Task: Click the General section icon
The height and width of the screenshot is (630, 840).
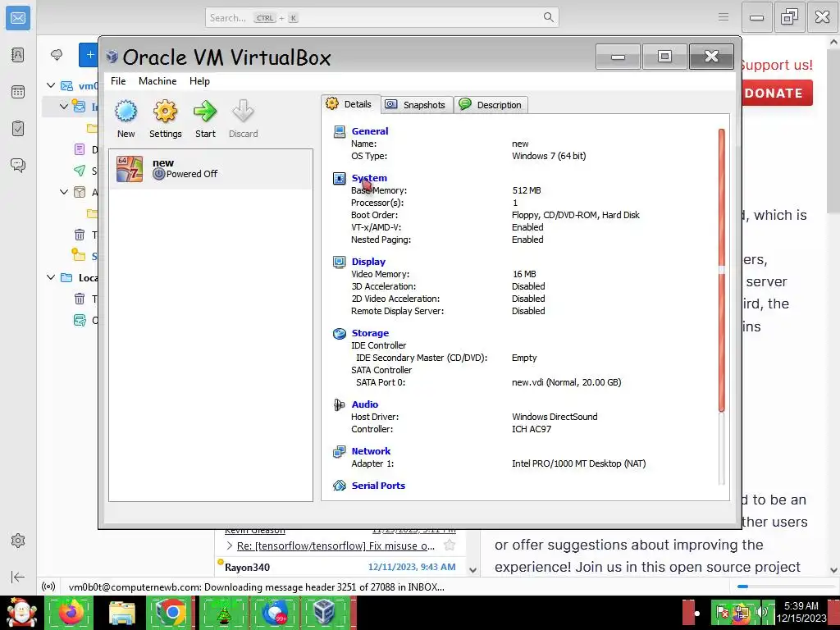Action: 339,131
